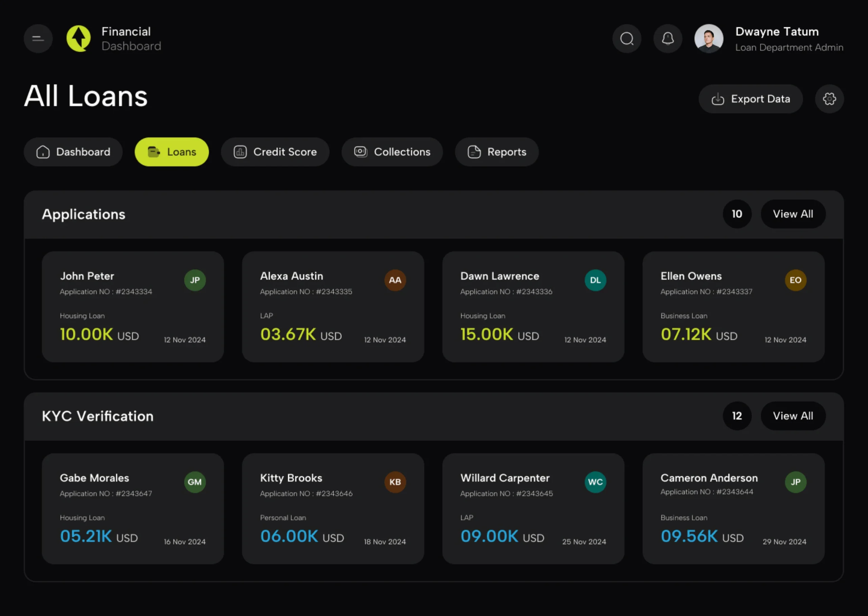868x616 pixels.
Task: Click the JP avatar on John Peter card
Action: 195,280
